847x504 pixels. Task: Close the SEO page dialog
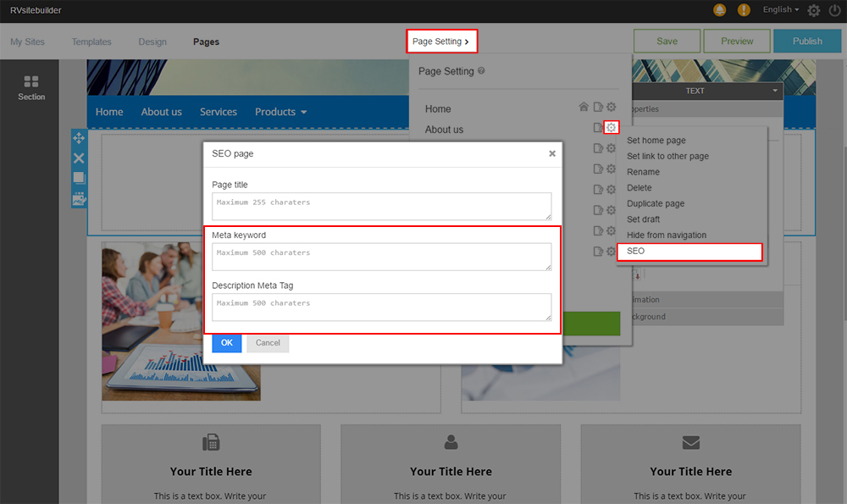552,153
